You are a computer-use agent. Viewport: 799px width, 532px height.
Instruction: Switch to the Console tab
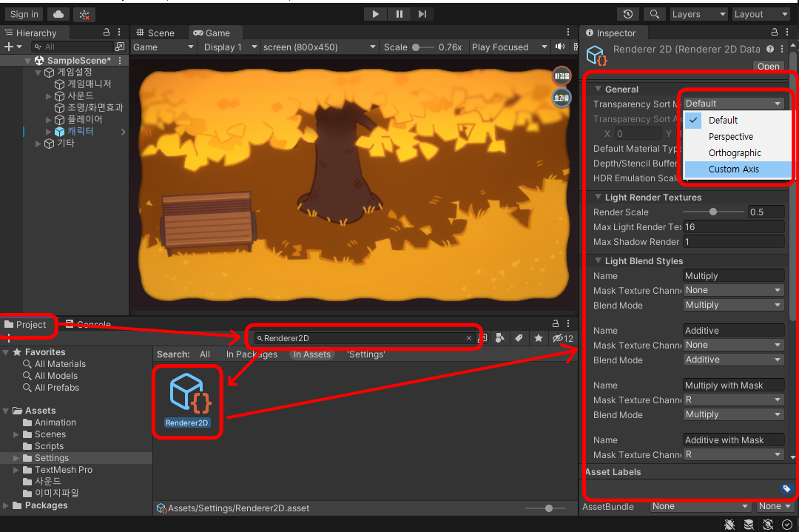coord(89,325)
